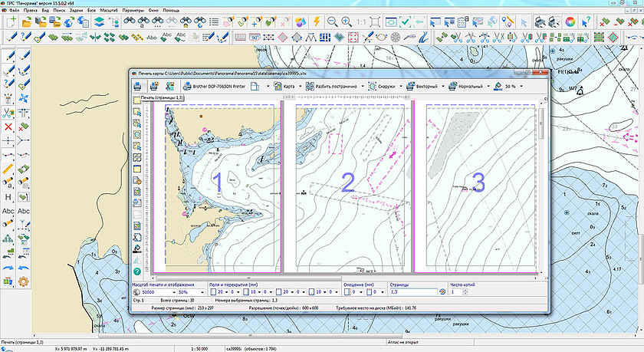This screenshot has width=644, height=352.
Task: Click the gear icon at bottom of left panel
Action: [x=23, y=281]
